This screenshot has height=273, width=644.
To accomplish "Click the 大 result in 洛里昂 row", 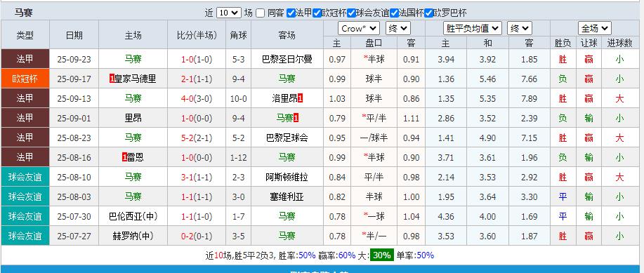I will click(619, 98).
